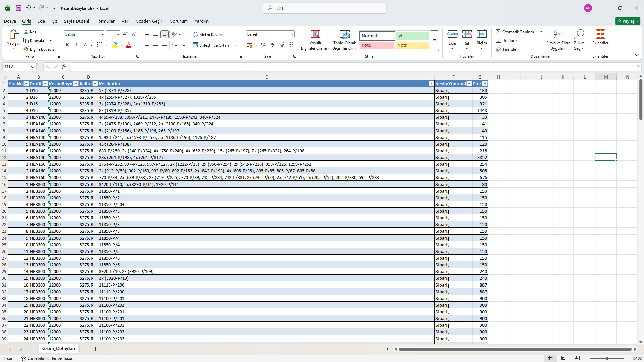Click the Doldur button
The width and height of the screenshot is (644, 362).
[x=507, y=40]
